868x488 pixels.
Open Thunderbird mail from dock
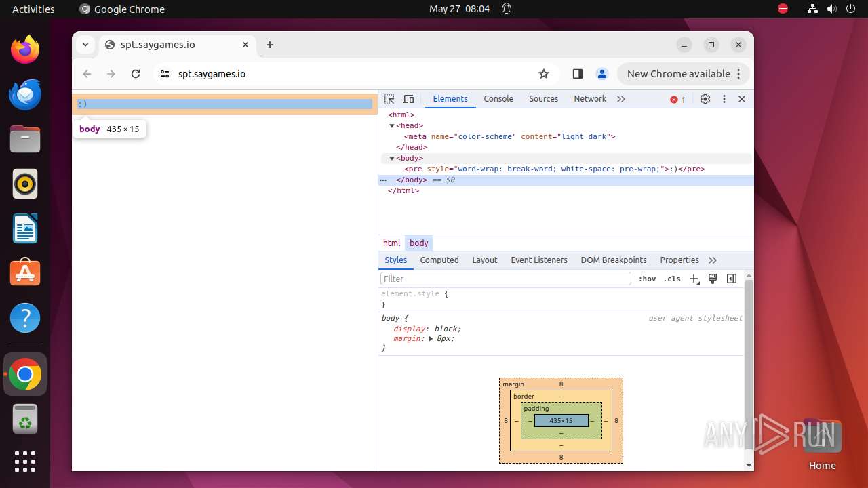tap(25, 94)
